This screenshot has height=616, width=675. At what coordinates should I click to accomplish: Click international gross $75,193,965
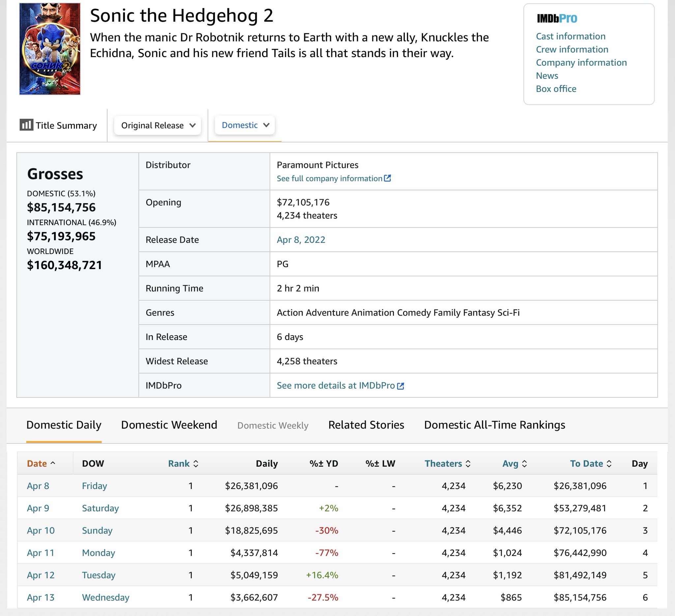(x=61, y=236)
